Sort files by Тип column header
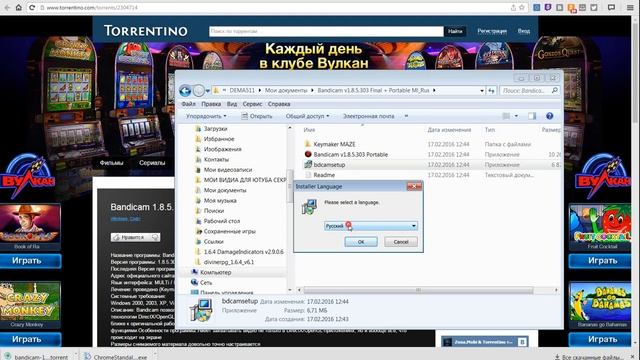640x360 pixels. (489, 130)
